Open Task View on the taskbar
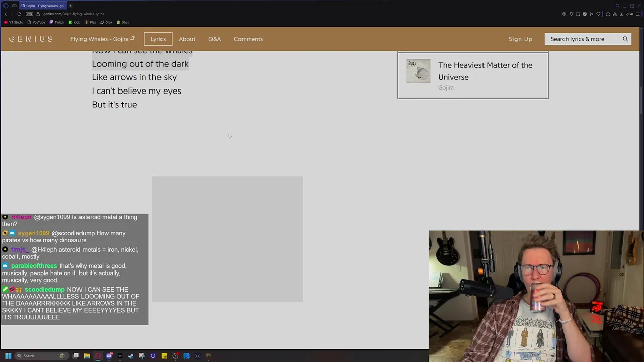The height and width of the screenshot is (362, 644). coord(75,356)
